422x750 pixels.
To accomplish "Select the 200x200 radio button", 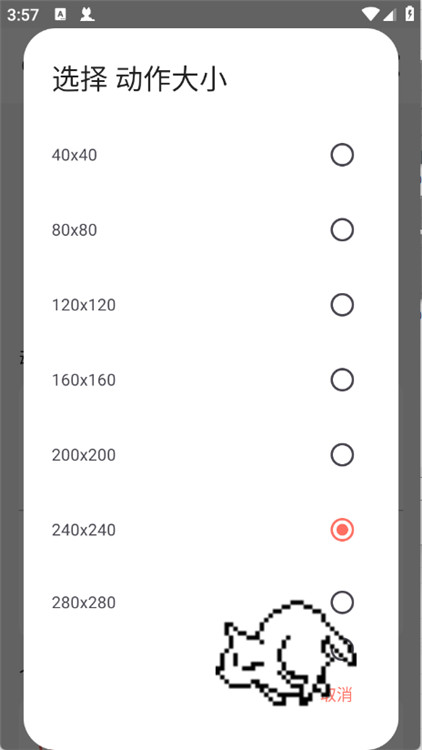I will tap(342, 455).
